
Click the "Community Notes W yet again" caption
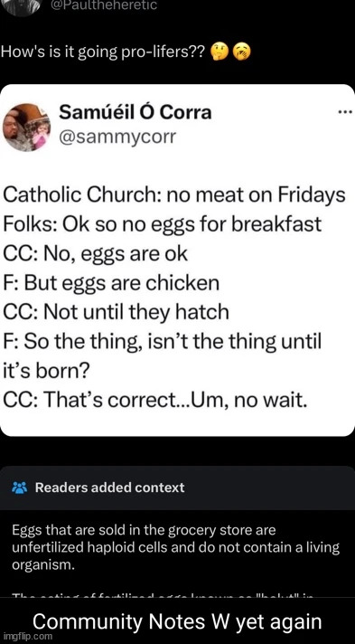coord(177,620)
